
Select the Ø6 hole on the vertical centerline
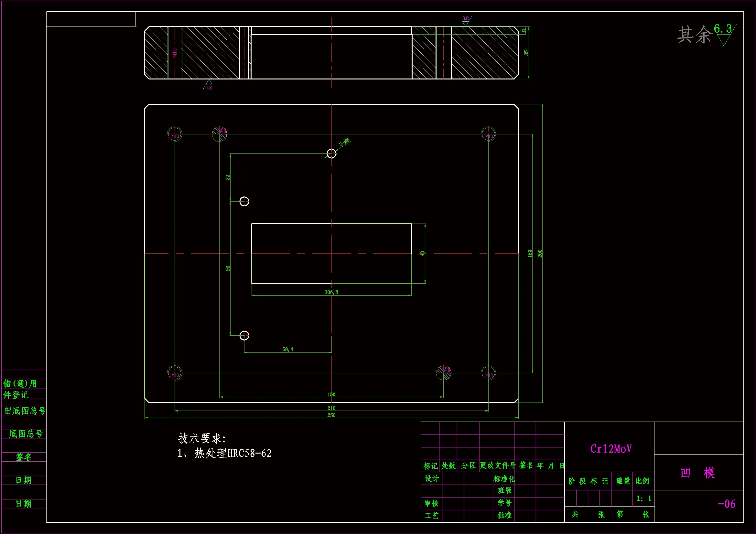tap(331, 154)
